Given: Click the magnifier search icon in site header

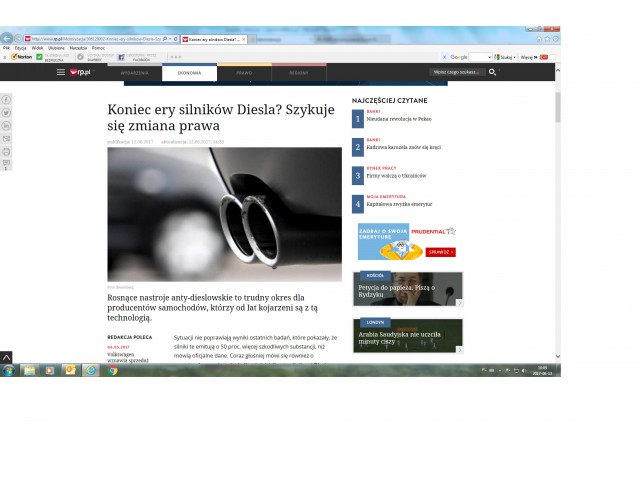Looking at the screenshot, I should coord(491,73).
